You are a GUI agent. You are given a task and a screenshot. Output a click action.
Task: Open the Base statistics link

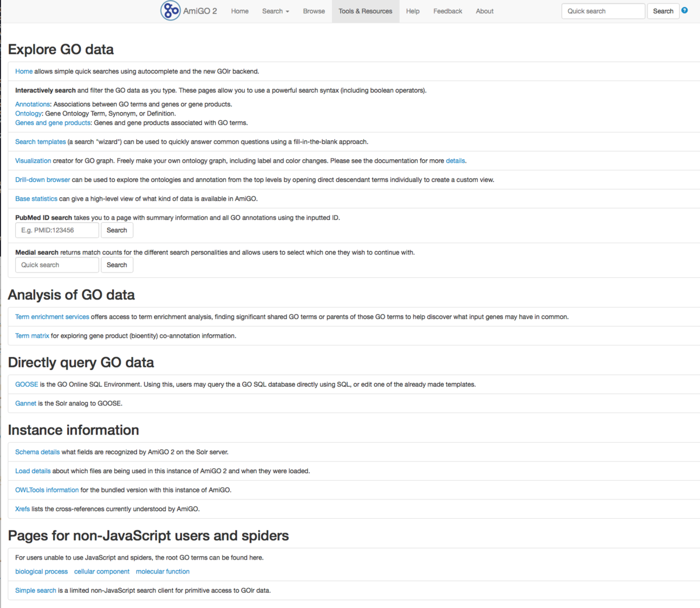click(x=36, y=199)
